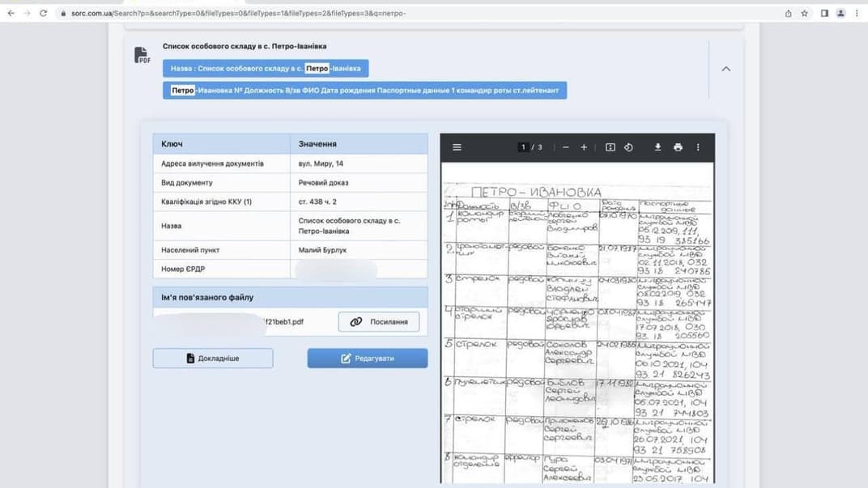Zoom in on the PDF document
The image size is (868, 488).
pos(584,147)
